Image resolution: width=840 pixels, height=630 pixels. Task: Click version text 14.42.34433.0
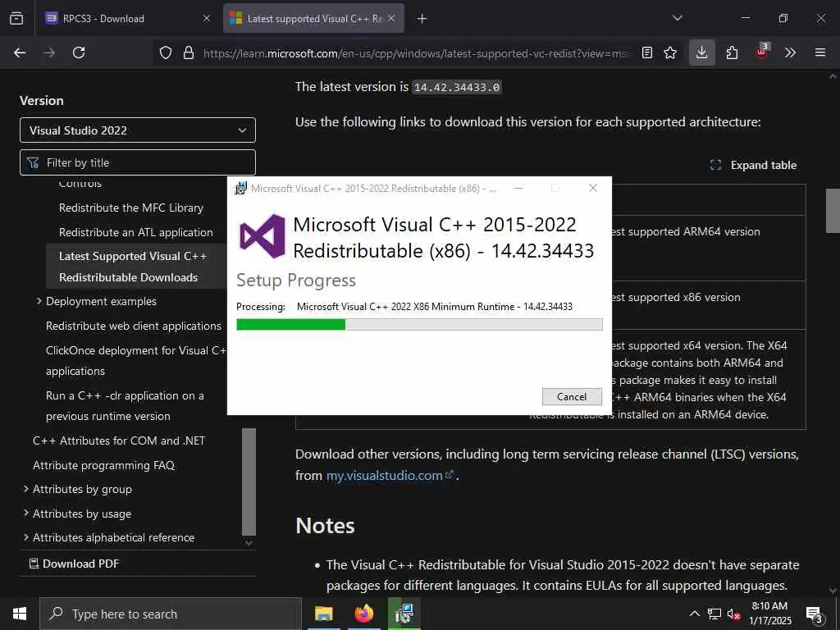click(x=457, y=87)
